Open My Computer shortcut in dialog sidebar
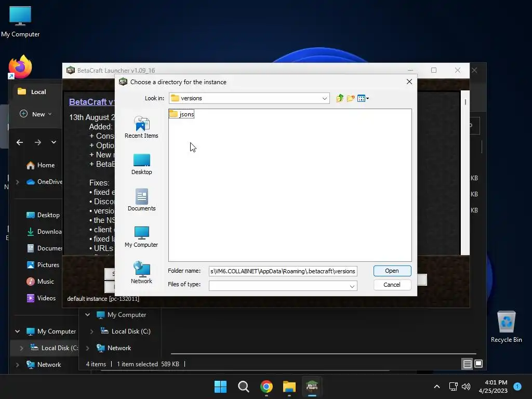The height and width of the screenshot is (399, 532). click(141, 237)
